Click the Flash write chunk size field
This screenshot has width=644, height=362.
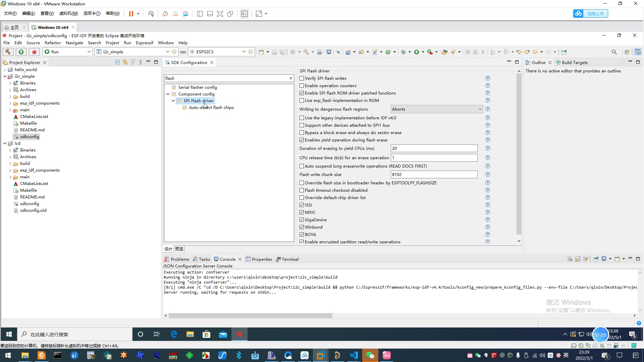[x=434, y=175]
